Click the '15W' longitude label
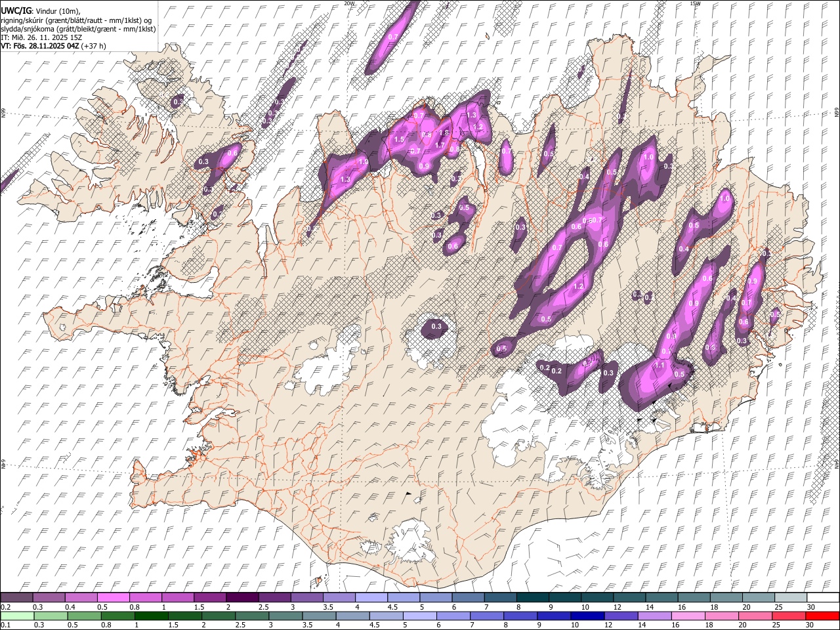This screenshot has height=630, width=840. point(695,3)
